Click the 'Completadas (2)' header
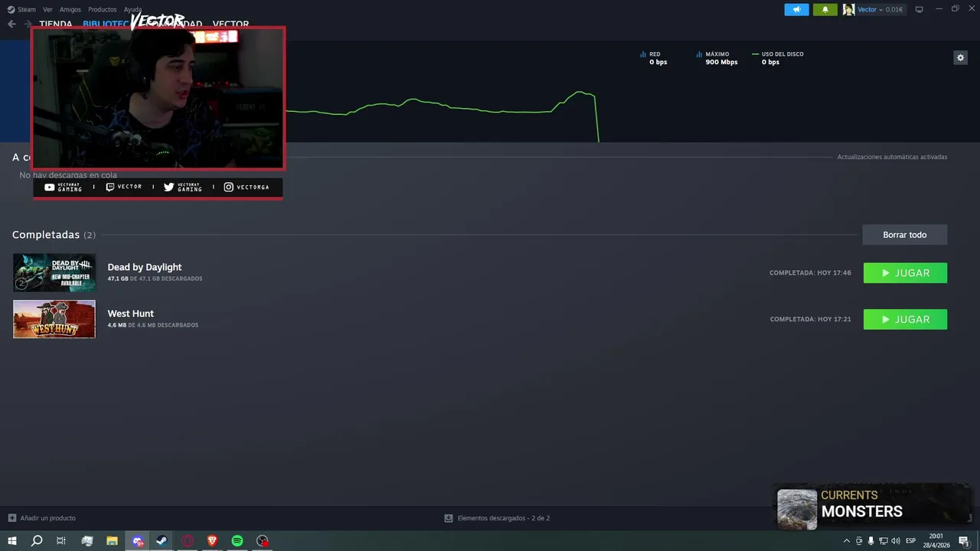 [54, 235]
